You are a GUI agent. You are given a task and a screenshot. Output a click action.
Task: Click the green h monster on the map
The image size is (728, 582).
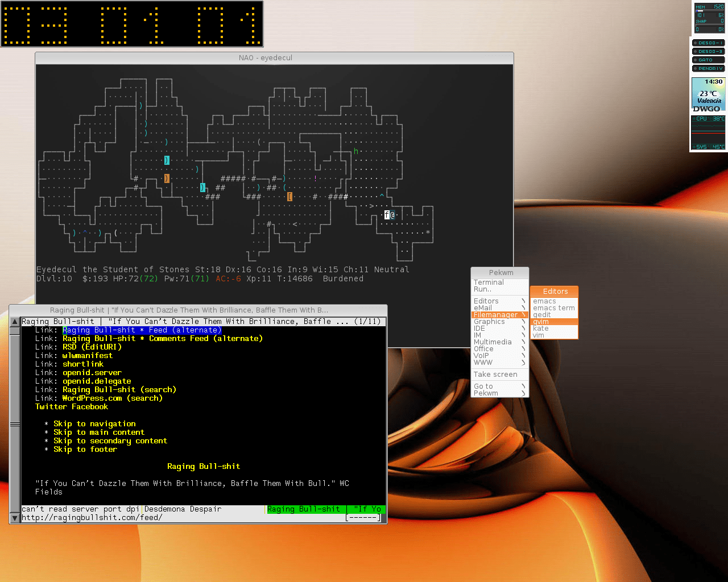coord(356,151)
